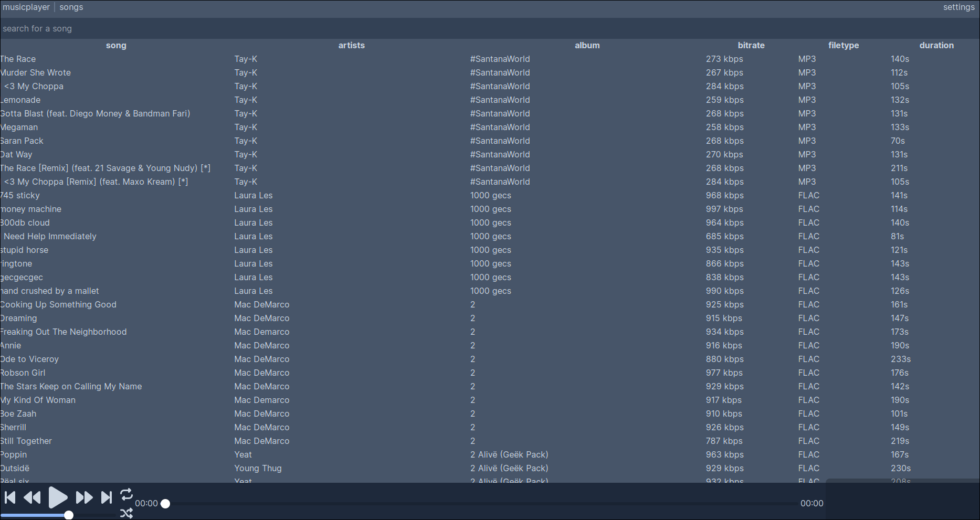980x520 pixels.
Task: Sort by the filetype column header
Action: [844, 46]
